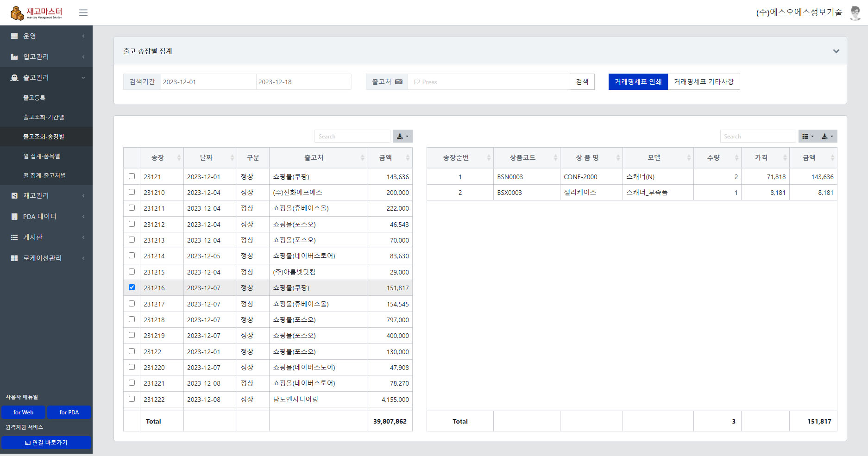Viewport: 868px width, 456px height.
Task: Click the 출고관리 icon in sidebar
Action: click(x=14, y=77)
